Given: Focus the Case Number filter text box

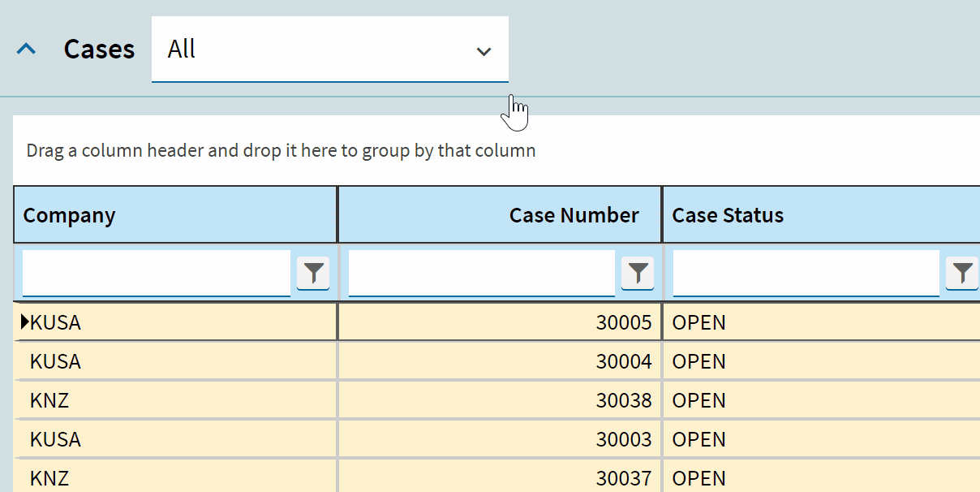Looking at the screenshot, I should pyautogui.click(x=481, y=273).
